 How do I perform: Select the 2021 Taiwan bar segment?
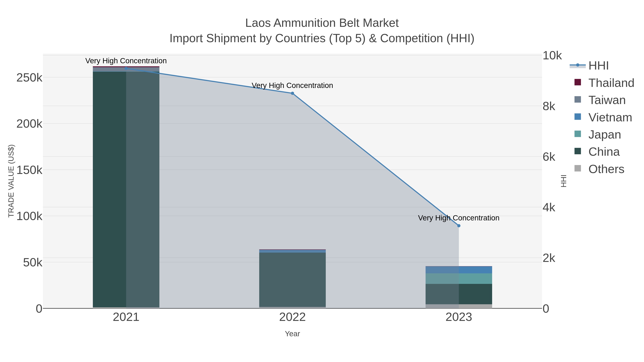tap(126, 70)
